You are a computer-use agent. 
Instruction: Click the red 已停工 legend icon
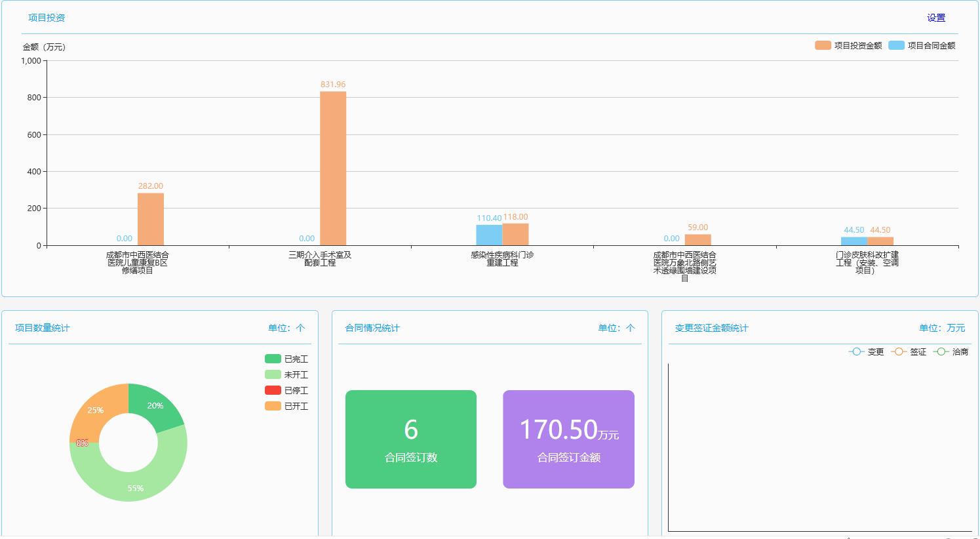(x=273, y=390)
